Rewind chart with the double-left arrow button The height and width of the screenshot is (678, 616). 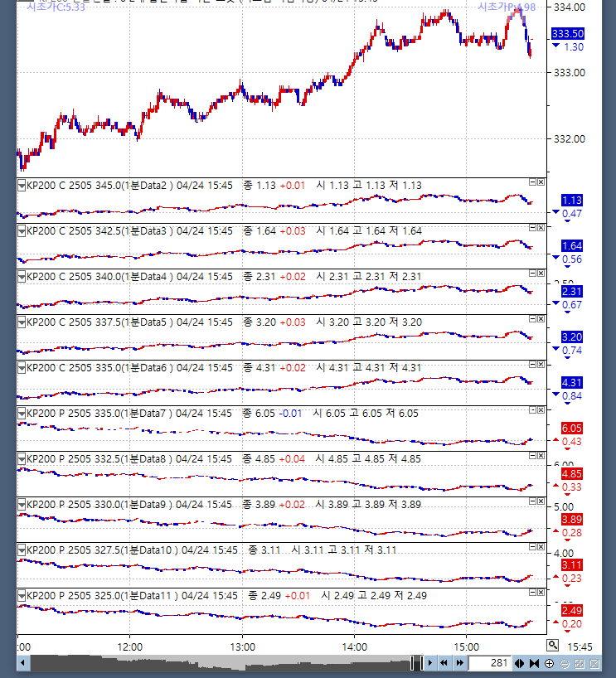(x=445, y=663)
